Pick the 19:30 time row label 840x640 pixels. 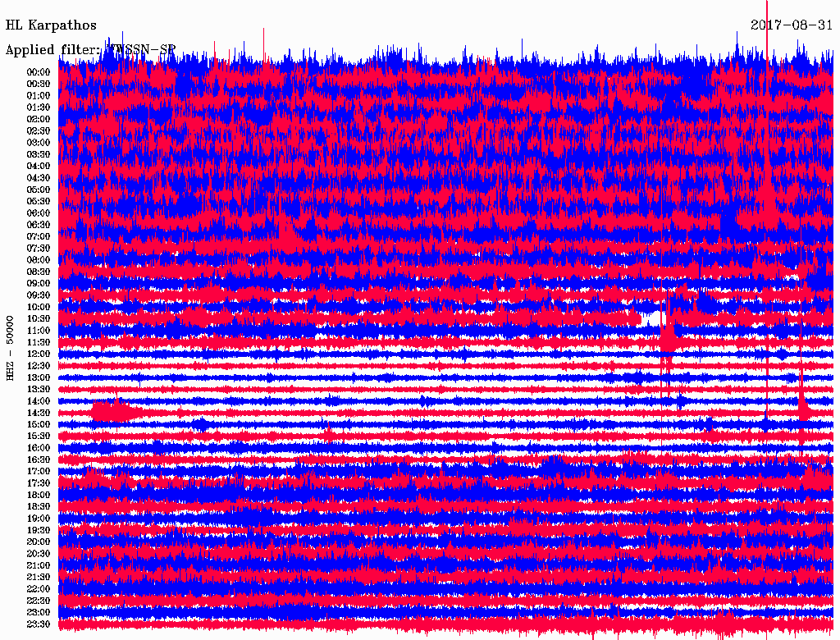39,530
